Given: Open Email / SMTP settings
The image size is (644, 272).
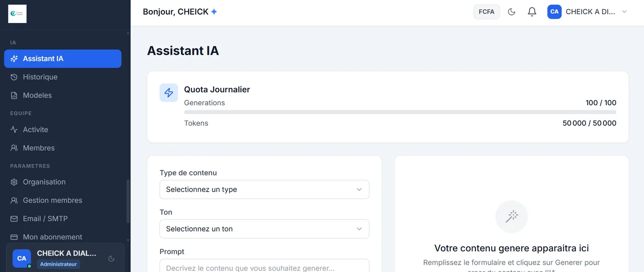Looking at the screenshot, I should pyautogui.click(x=63, y=219).
